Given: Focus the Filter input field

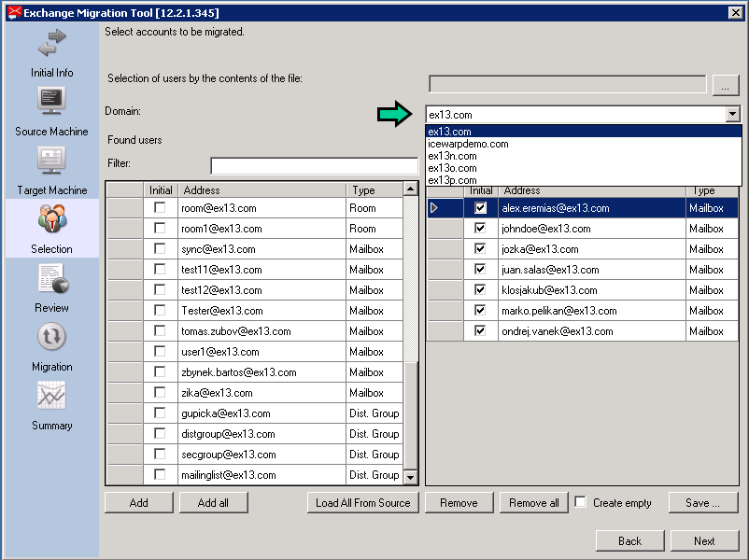Looking at the screenshot, I should coord(315,165).
